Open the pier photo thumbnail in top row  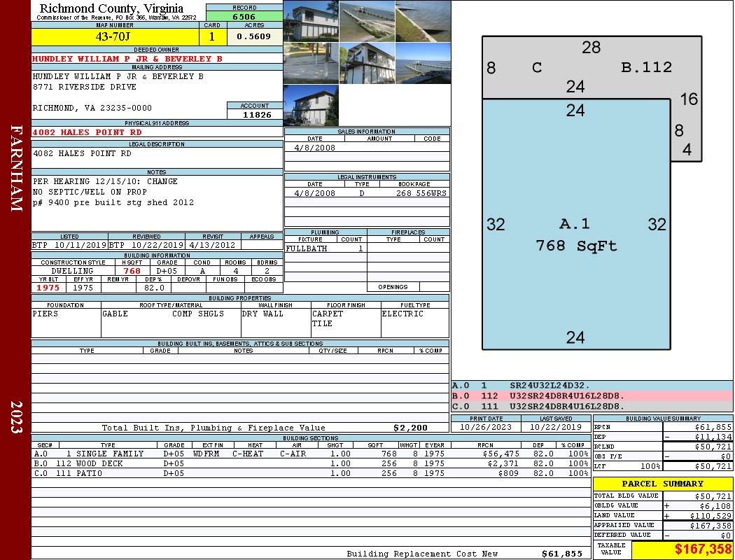(367, 21)
